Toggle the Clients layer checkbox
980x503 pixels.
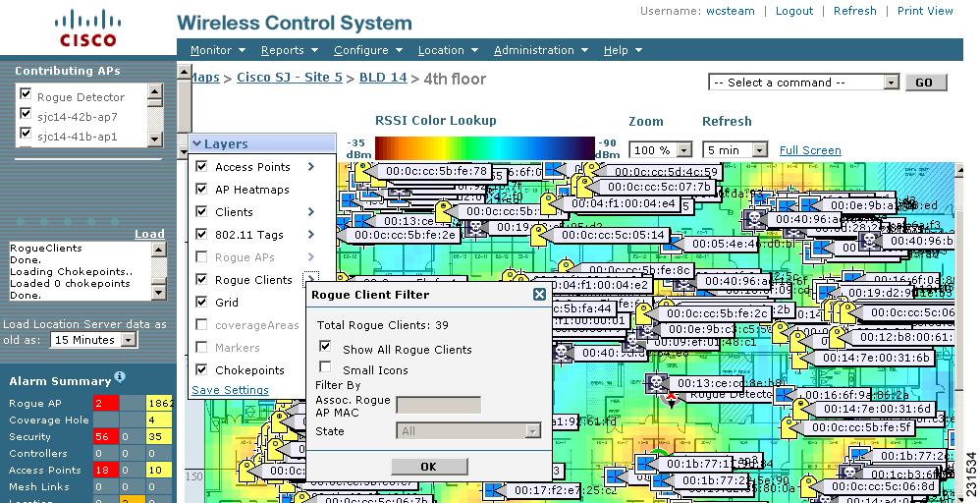click(201, 211)
